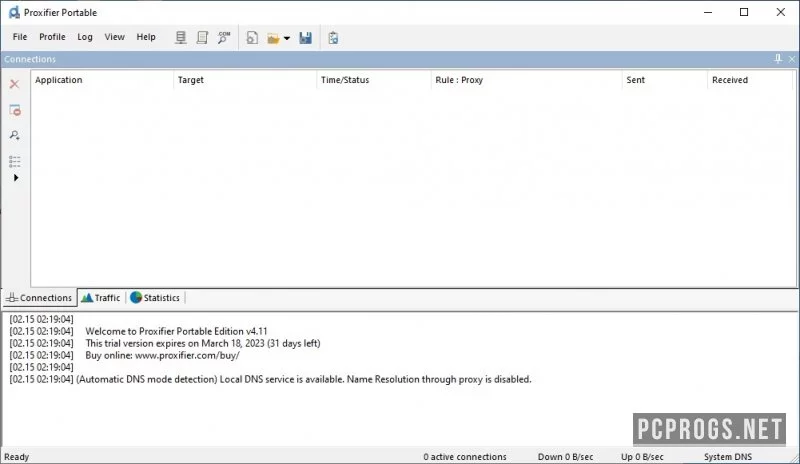Open the Proxification Rules toolbar icon

pos(203,38)
